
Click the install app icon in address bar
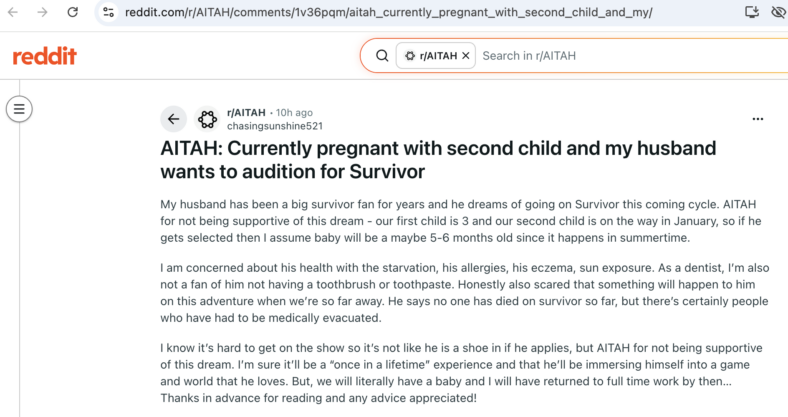coord(752,12)
